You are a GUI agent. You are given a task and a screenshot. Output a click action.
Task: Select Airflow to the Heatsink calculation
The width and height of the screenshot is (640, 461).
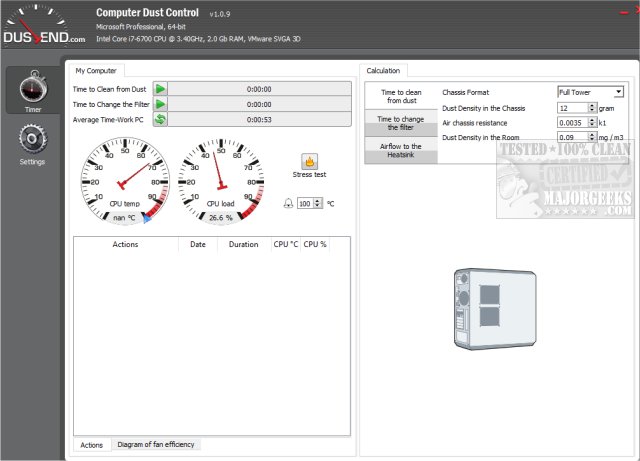(400, 150)
